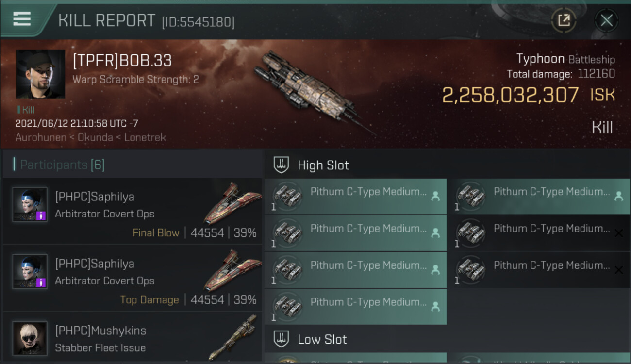Click the Low Slot shield icon
The width and height of the screenshot is (631, 364).
coord(281,339)
